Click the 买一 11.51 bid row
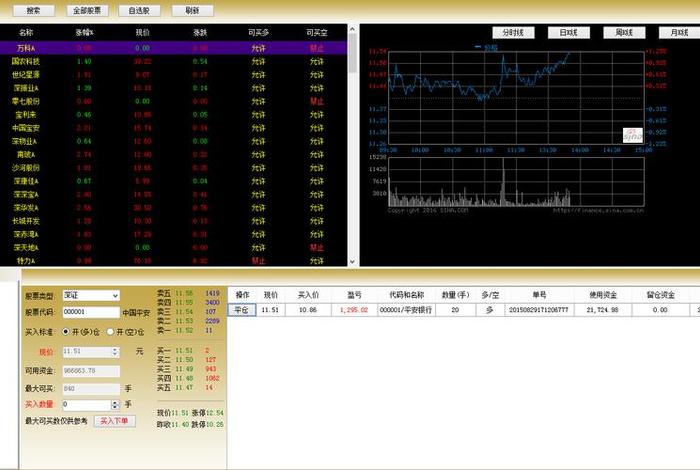 coord(188,351)
